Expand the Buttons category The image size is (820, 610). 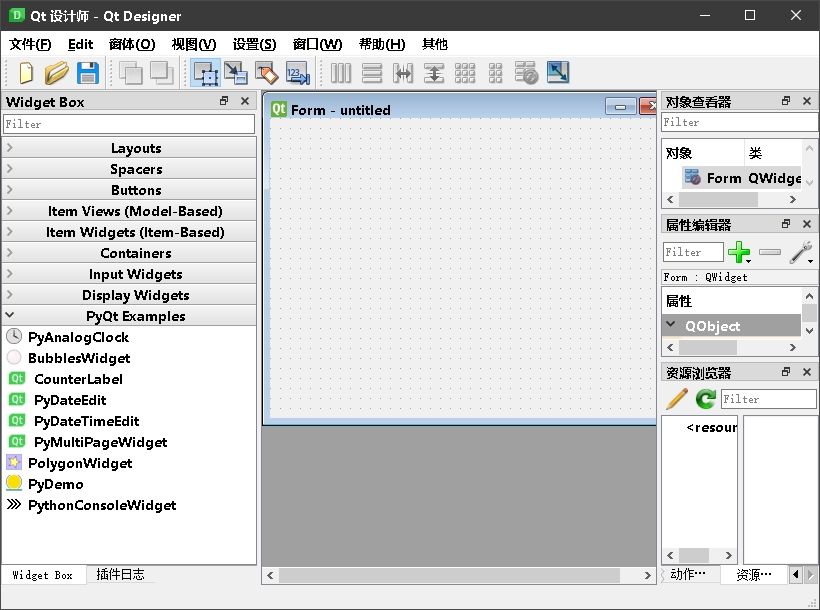129,190
